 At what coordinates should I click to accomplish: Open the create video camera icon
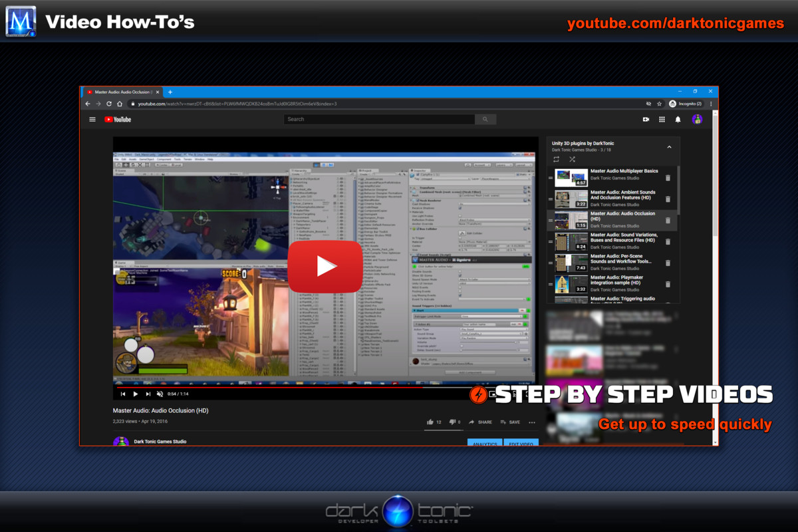(x=646, y=120)
